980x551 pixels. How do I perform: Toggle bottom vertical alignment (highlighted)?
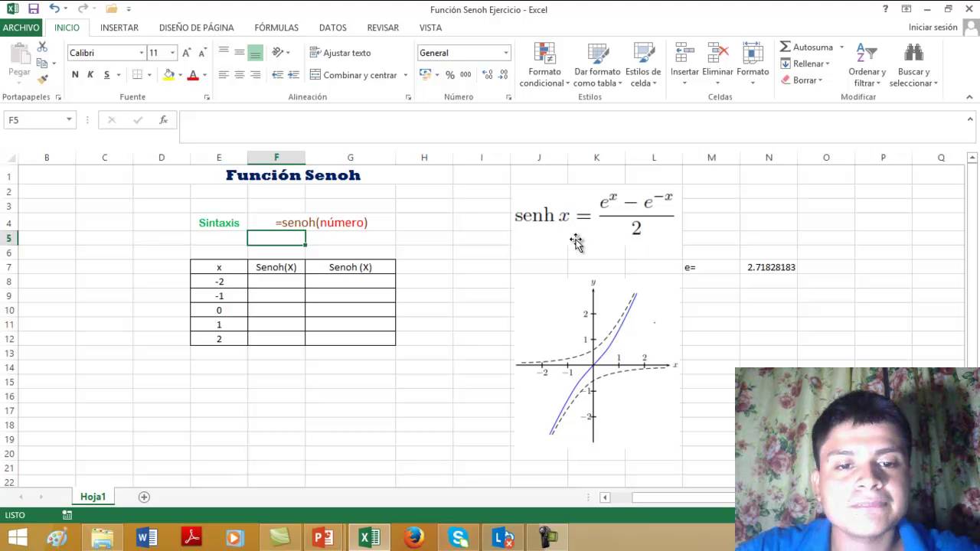coord(255,53)
